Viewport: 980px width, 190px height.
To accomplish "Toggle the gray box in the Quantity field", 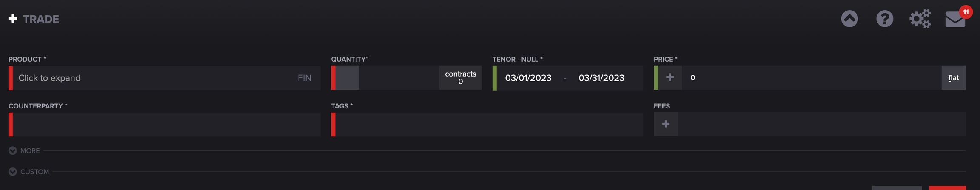I will tap(347, 78).
